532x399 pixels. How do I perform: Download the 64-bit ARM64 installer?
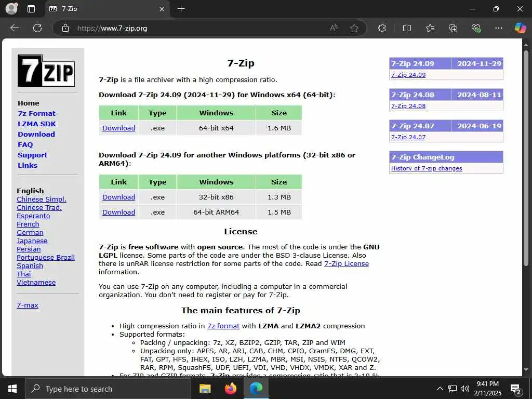click(x=119, y=212)
